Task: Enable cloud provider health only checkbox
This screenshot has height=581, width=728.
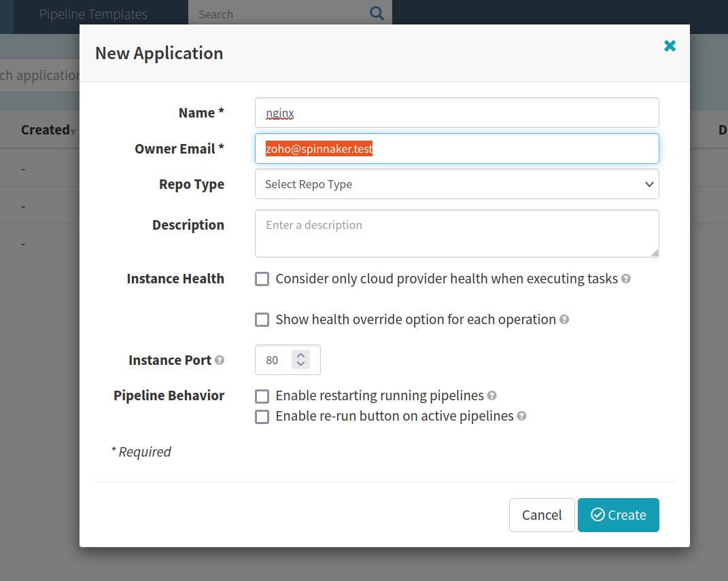Action: [262, 279]
